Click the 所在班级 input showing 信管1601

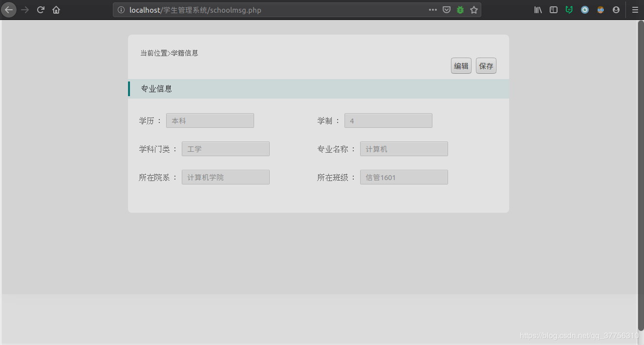[404, 177]
